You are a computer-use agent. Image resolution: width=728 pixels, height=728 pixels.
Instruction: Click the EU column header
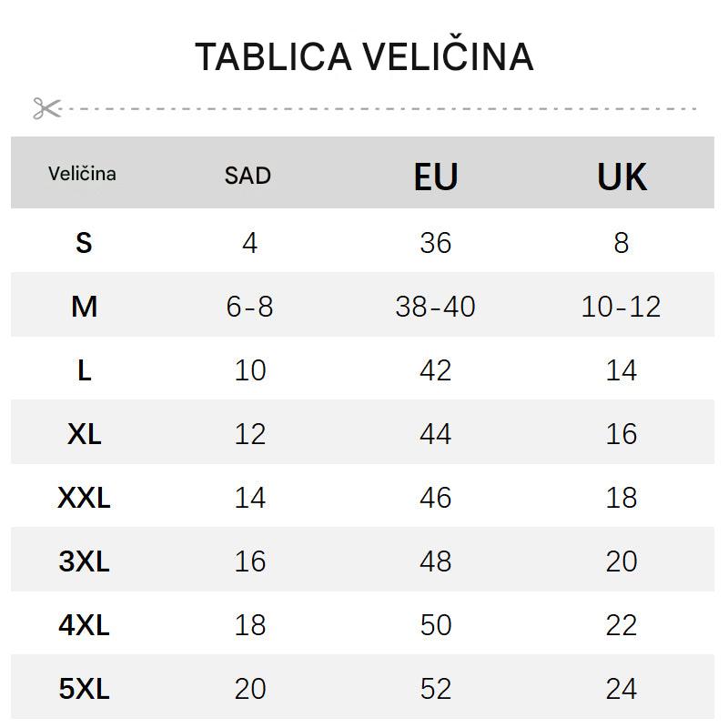[435, 177]
